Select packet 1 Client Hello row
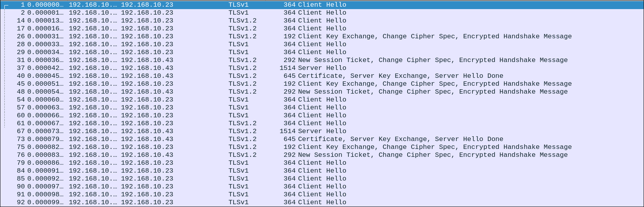The height and width of the screenshot is (207, 644). coord(322,5)
